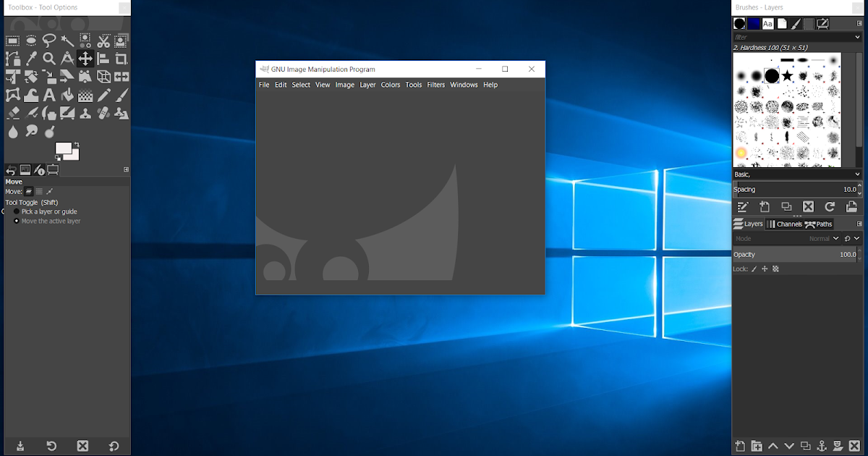Switch to the Channels tab
The image size is (868, 456).
[785, 224]
